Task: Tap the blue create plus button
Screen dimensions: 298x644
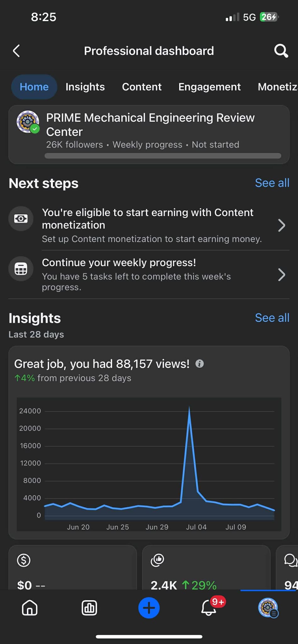Action: (149, 608)
